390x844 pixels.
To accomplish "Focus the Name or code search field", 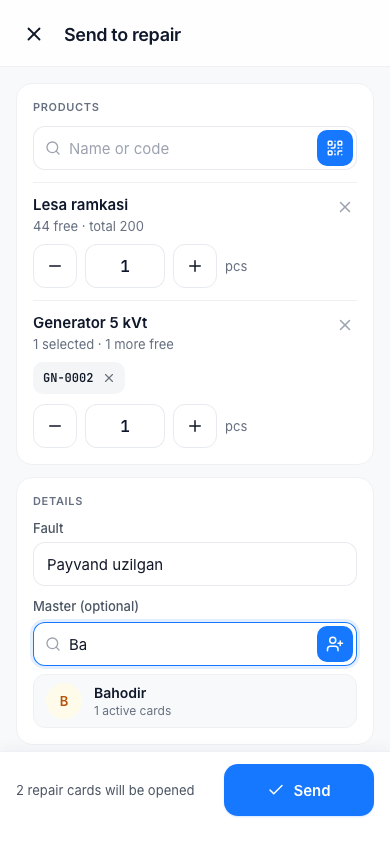I will point(187,148).
